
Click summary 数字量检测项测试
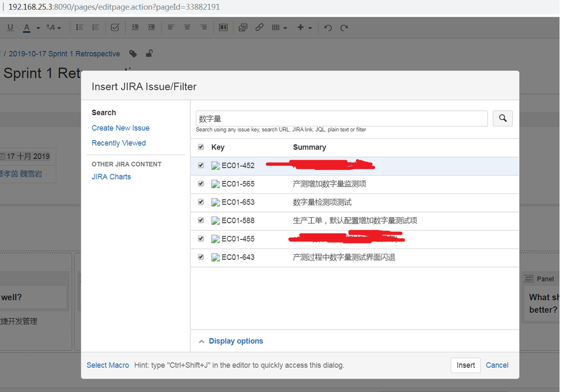pyautogui.click(x=322, y=202)
